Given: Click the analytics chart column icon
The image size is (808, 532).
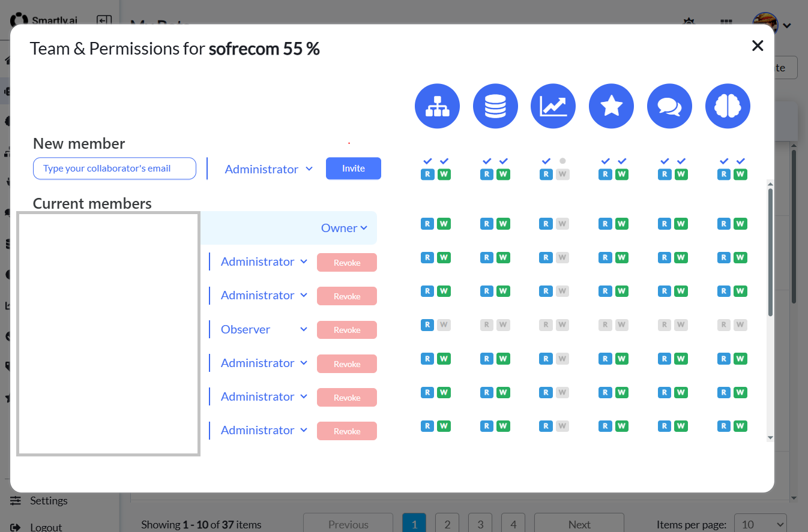Looking at the screenshot, I should tap(553, 106).
